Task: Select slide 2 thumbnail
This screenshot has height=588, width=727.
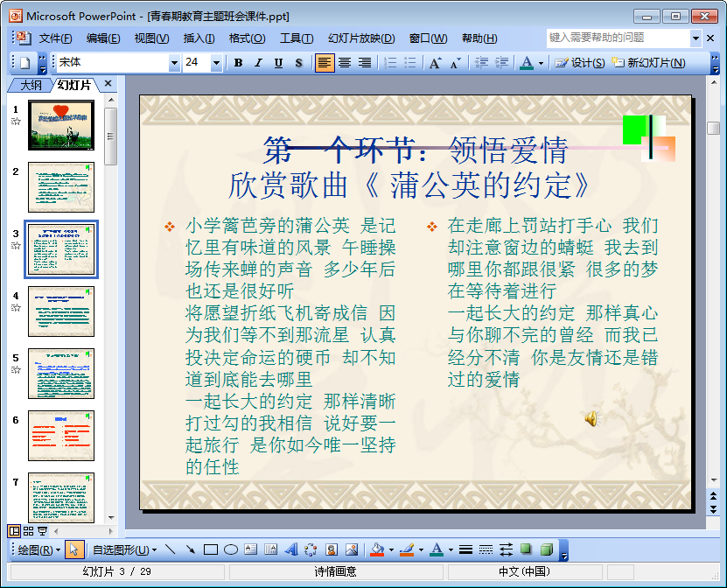Action: click(61, 187)
